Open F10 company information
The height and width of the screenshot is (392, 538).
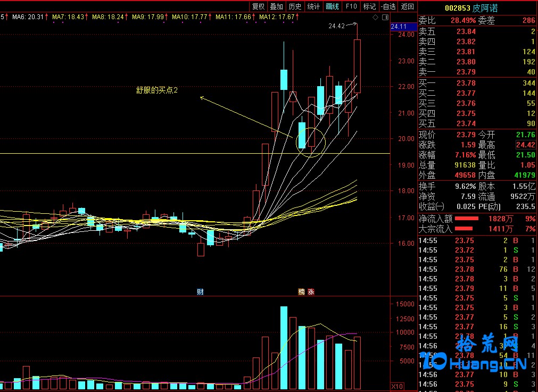[351, 6]
